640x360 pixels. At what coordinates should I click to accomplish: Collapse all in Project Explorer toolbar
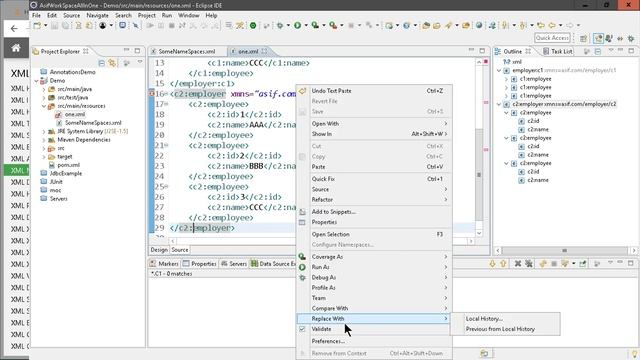tap(101, 63)
